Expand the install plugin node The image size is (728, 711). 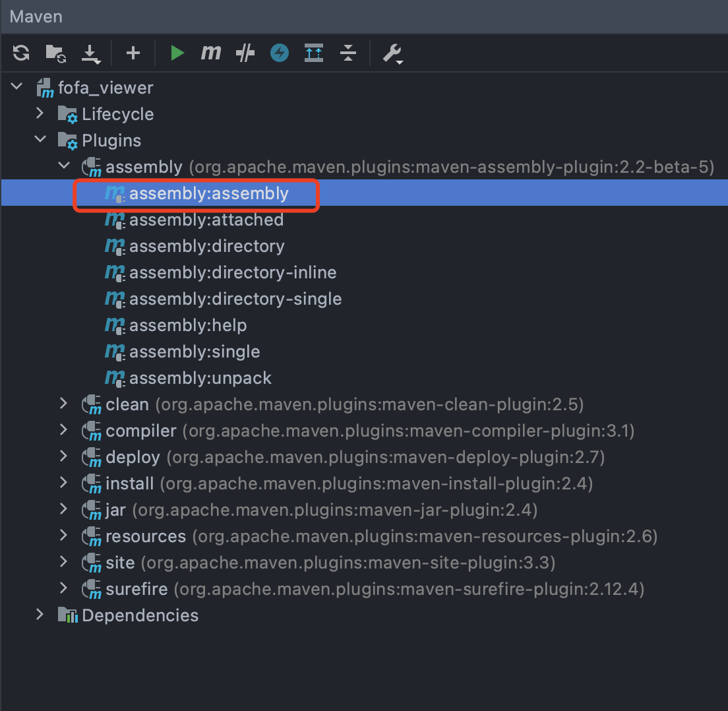pos(63,483)
